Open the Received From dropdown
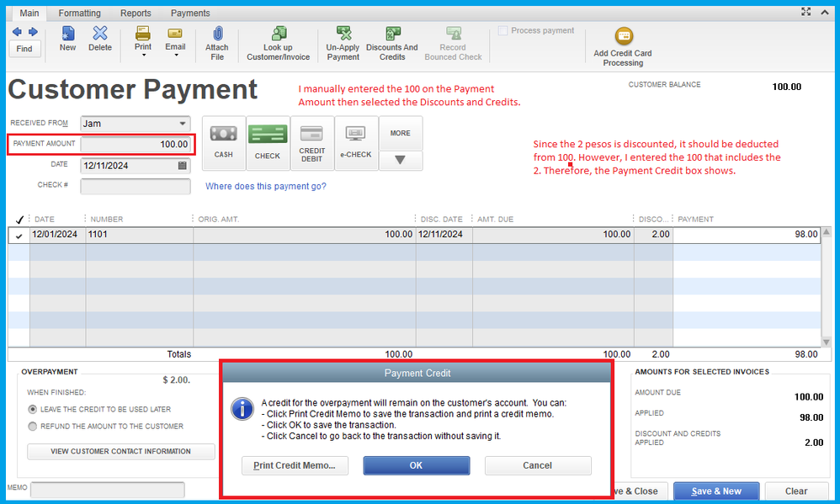The height and width of the screenshot is (504, 840). click(183, 123)
